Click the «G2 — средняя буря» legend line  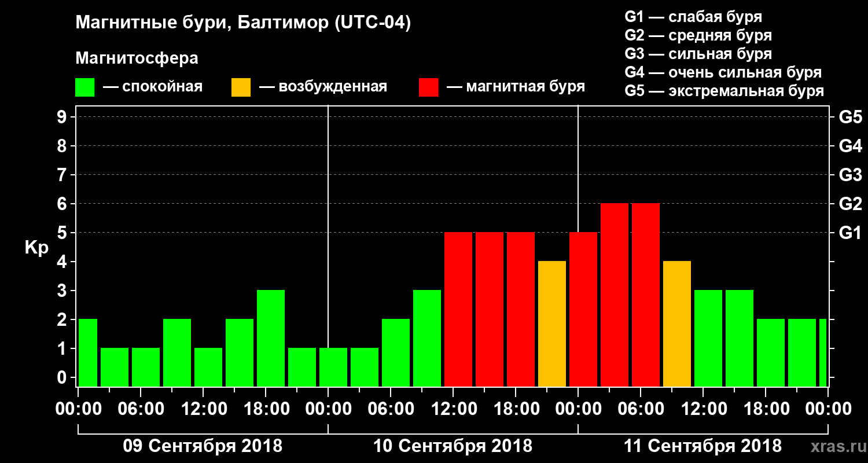[698, 35]
